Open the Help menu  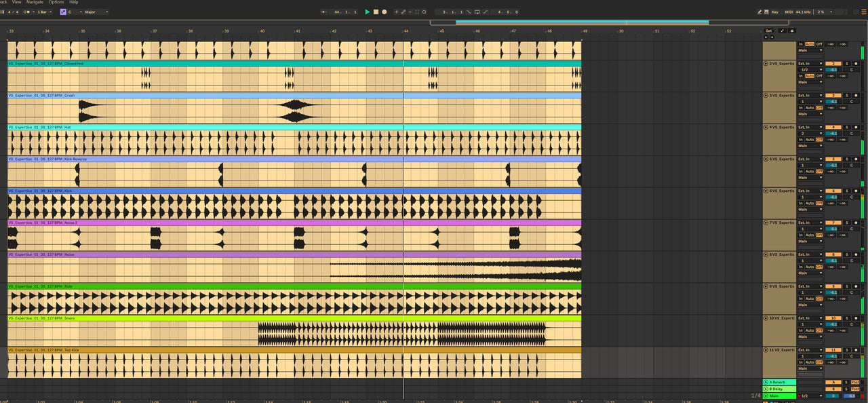pos(74,2)
